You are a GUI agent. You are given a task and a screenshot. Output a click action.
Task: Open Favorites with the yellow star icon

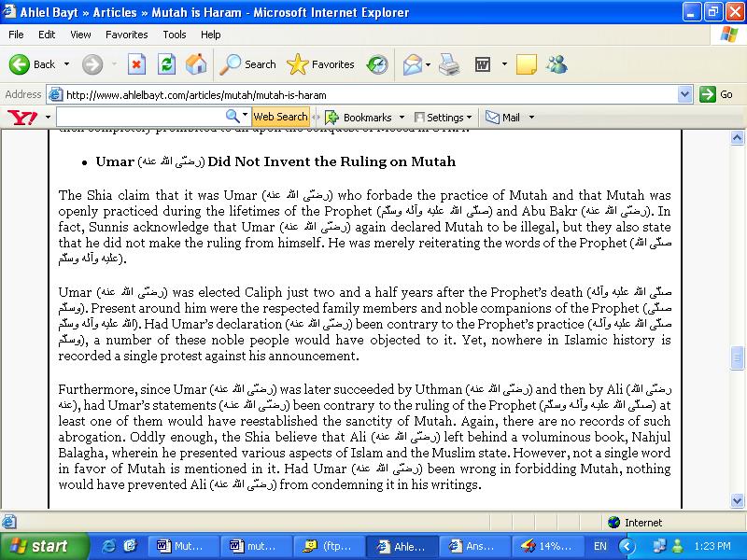pyautogui.click(x=320, y=64)
